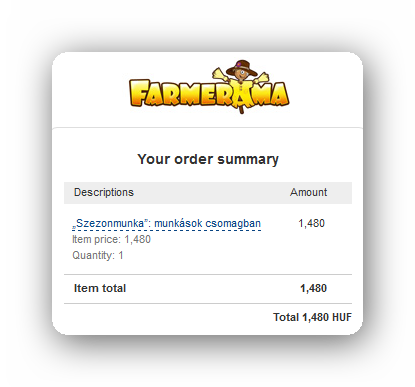Click the letters MA ending the logo
Image resolution: width=415 pixels, height=387 pixels.
coord(274,94)
